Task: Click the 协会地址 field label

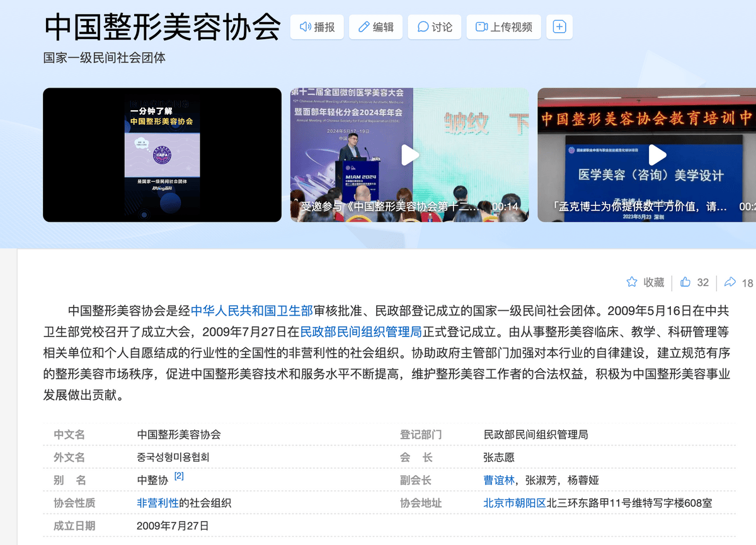Action: [x=421, y=503]
